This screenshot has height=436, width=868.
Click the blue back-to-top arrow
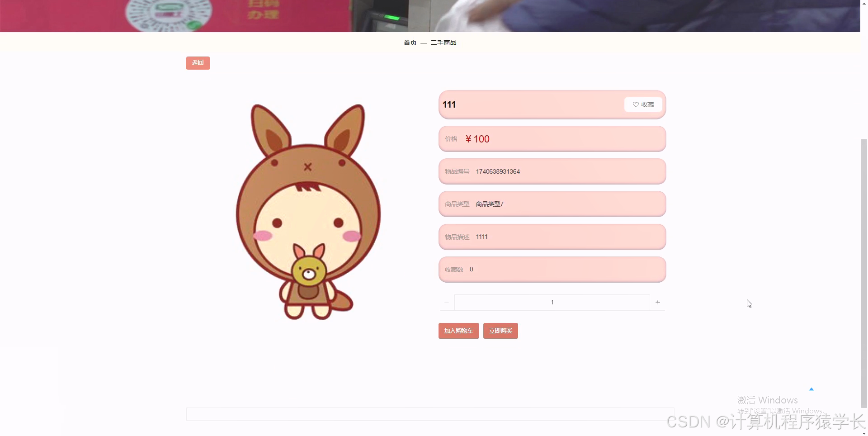click(811, 389)
